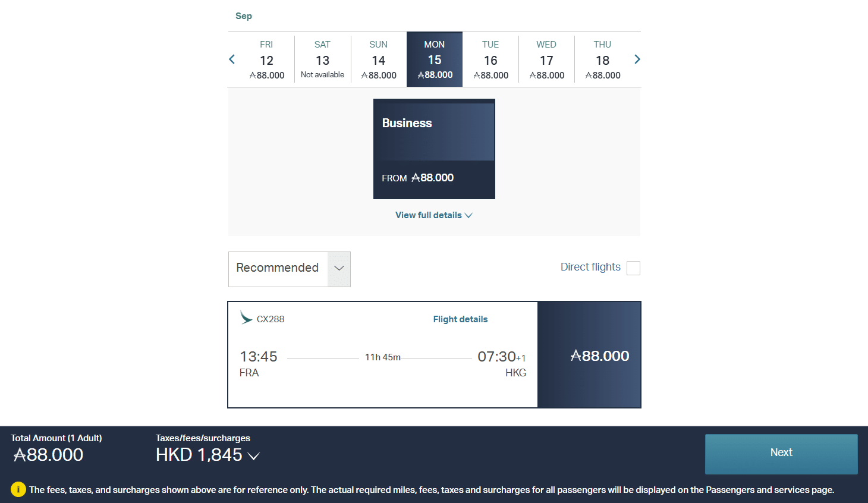Expand View full details

433,215
